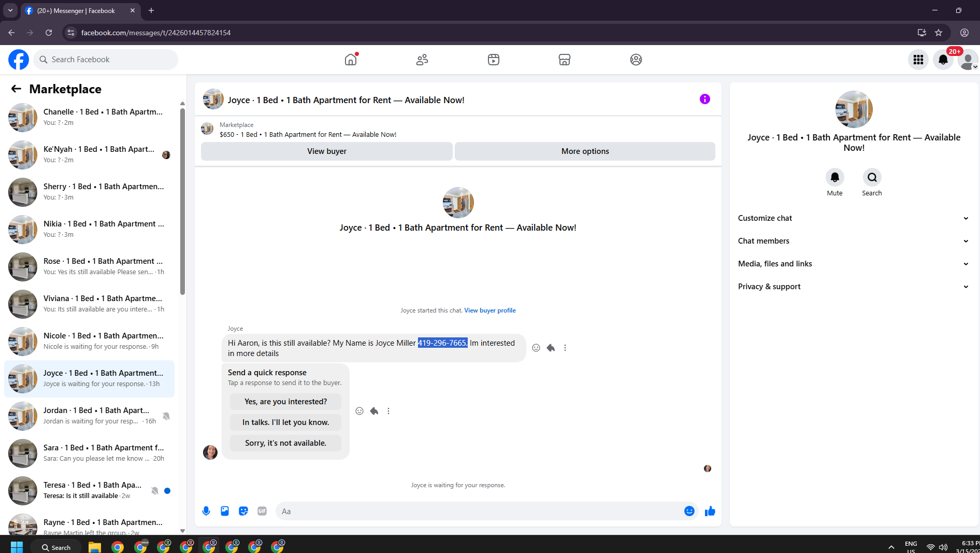Open the notifications bell
Viewport: 980px width, 553px height.
click(x=943, y=60)
